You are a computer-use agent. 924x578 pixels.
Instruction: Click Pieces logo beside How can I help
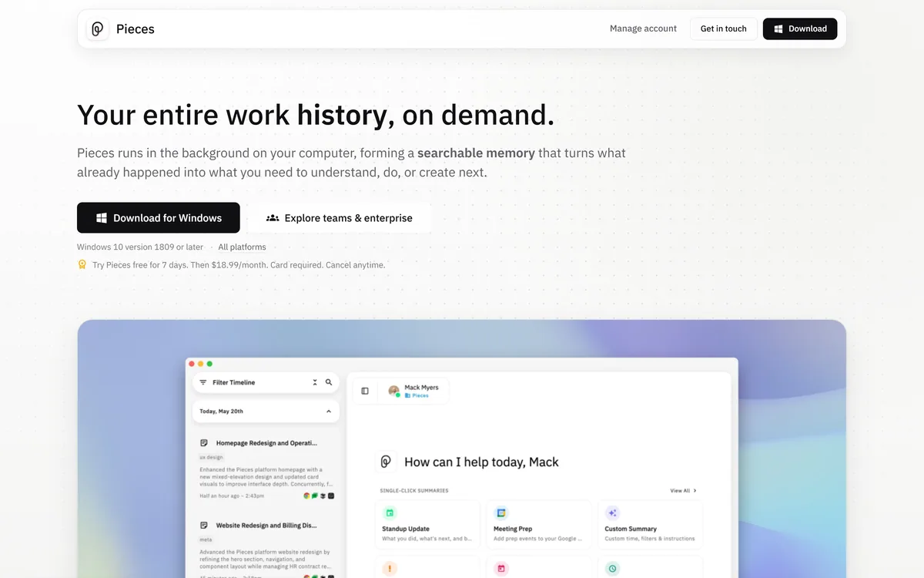(386, 462)
